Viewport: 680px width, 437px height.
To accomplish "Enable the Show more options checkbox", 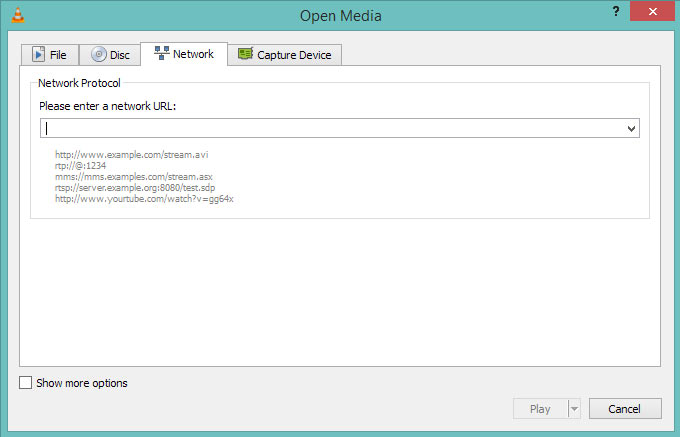I will click(x=26, y=383).
